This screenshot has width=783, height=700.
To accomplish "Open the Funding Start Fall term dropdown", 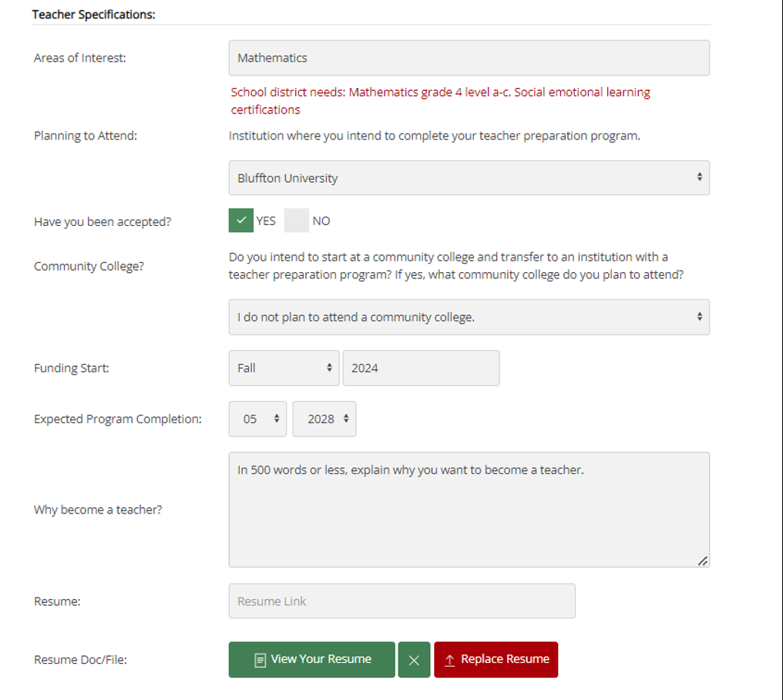I will 284,368.
